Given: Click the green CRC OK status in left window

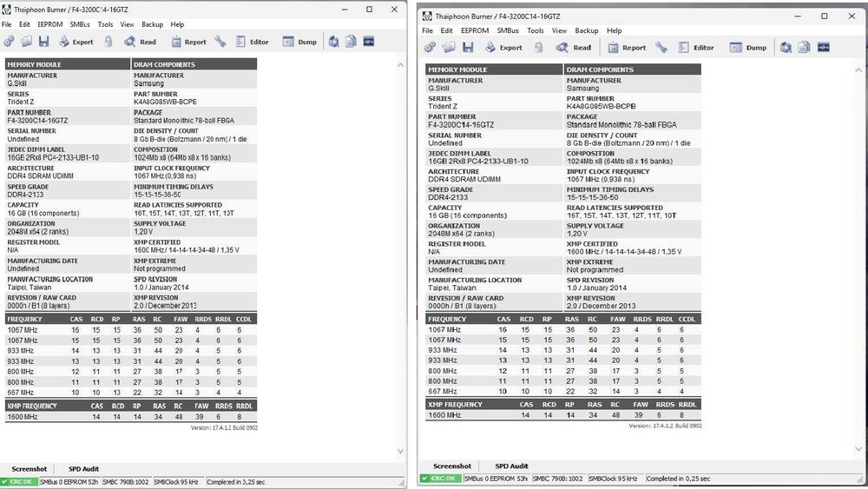Looking at the screenshot, I should pos(19,482).
